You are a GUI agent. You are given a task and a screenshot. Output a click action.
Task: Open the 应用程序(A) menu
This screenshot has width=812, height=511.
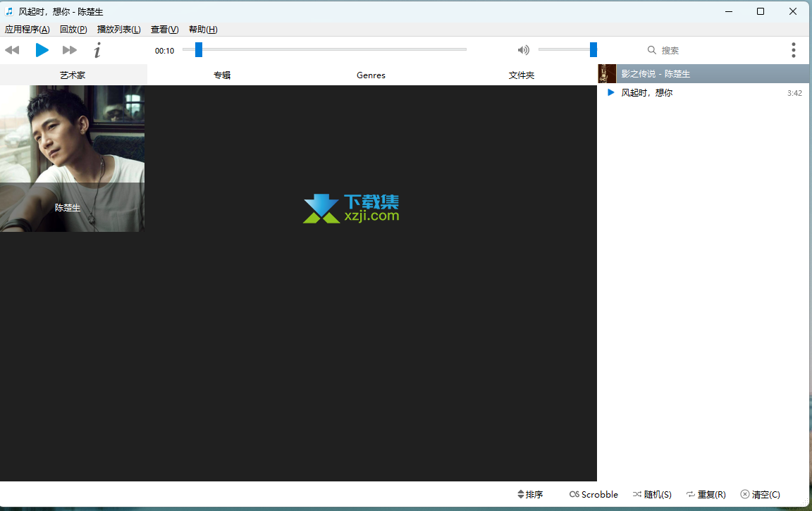pyautogui.click(x=27, y=30)
